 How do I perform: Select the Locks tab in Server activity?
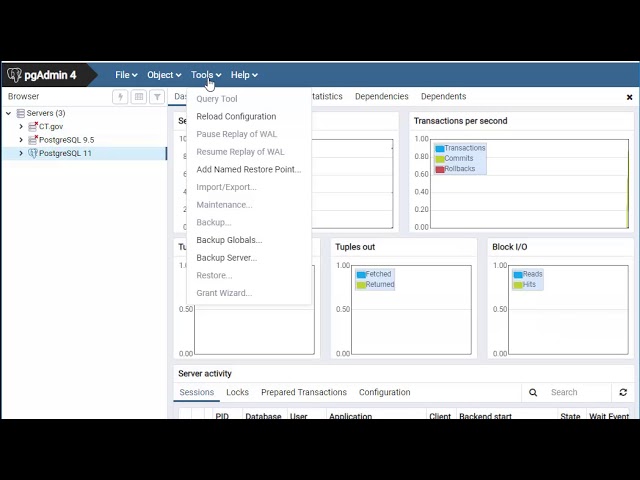tap(237, 392)
